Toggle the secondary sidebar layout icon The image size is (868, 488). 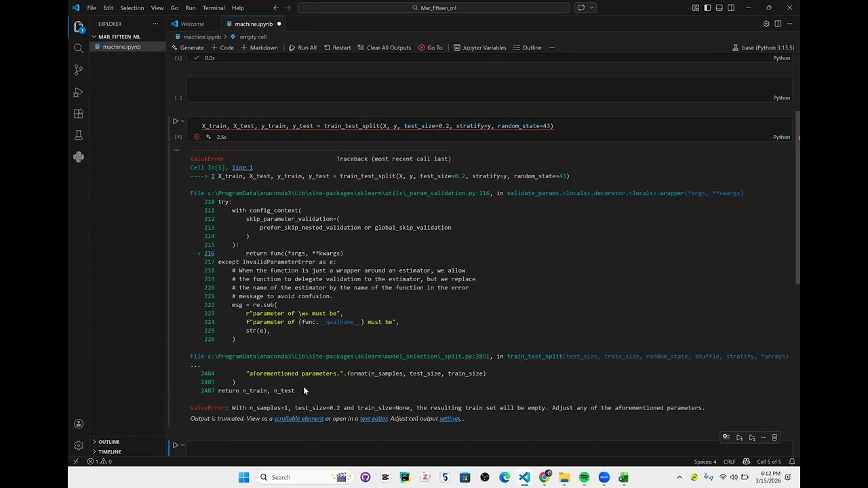(731, 7)
